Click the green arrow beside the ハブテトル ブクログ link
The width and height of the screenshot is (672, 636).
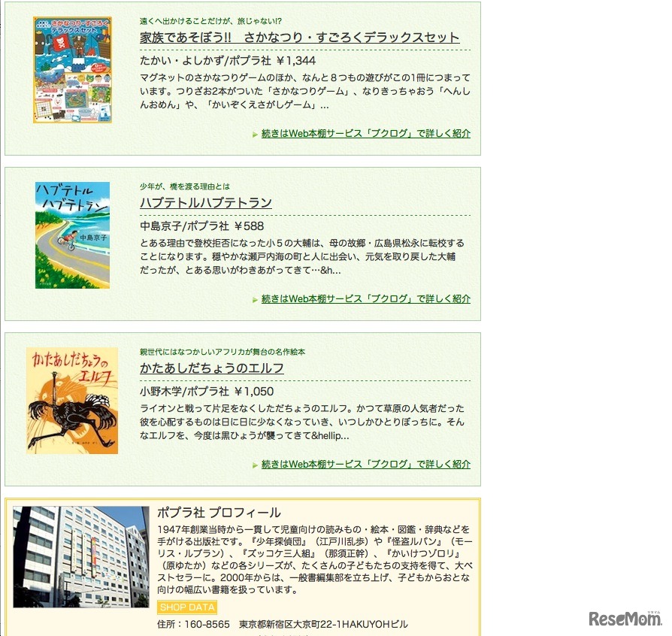click(255, 300)
